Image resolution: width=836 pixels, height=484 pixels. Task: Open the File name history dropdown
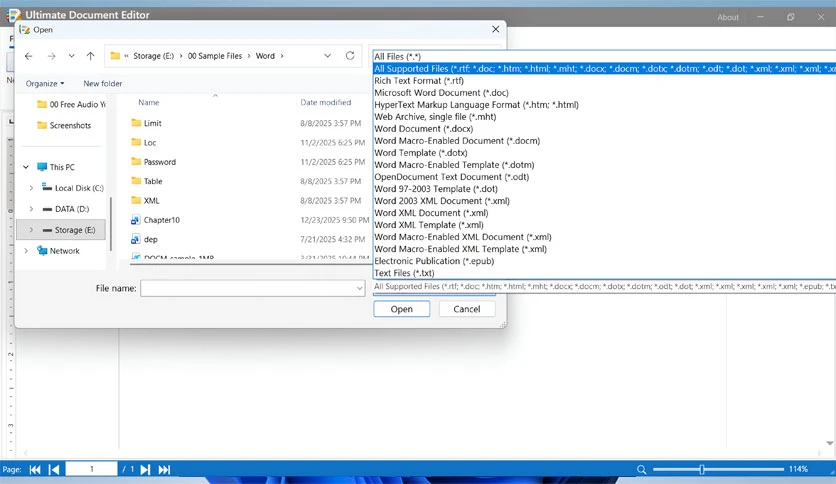click(360, 288)
